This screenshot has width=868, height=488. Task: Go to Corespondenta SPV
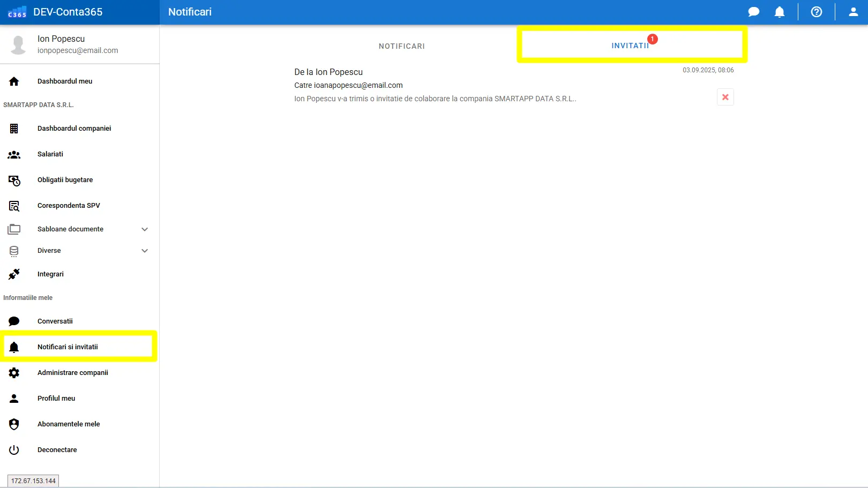pos(69,206)
